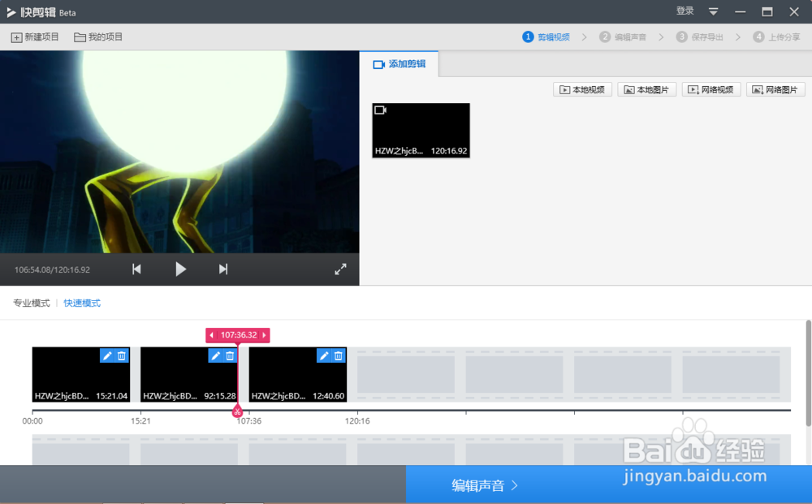812x504 pixels.
Task: Edit the 12:40.60 clip with pencil icon
Action: (324, 355)
